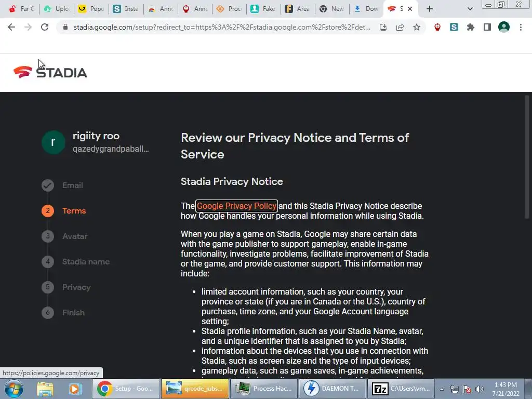This screenshot has width=532, height=399.
Task: Show hidden system tray icons
Action: (442, 389)
